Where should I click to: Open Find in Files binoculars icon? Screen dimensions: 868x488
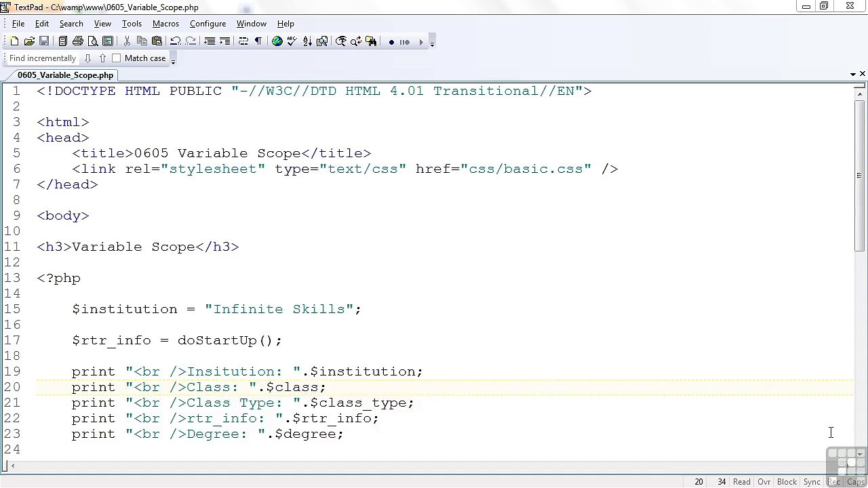pyautogui.click(x=371, y=41)
